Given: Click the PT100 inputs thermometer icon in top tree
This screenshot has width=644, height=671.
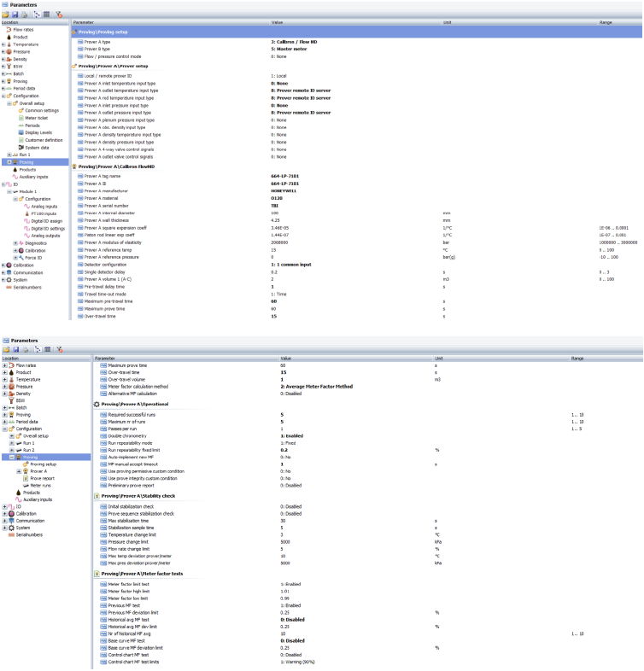Looking at the screenshot, I should pos(27,213).
